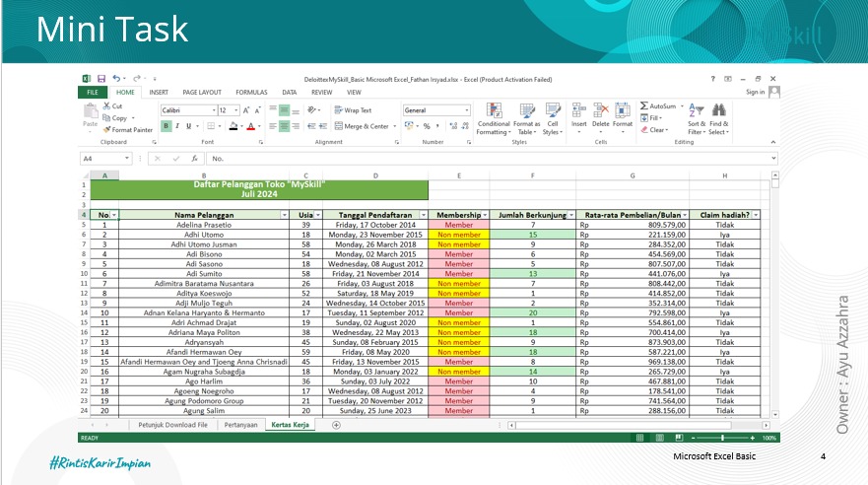
Task: Delete cells using the Delete icon
Action: (601, 116)
